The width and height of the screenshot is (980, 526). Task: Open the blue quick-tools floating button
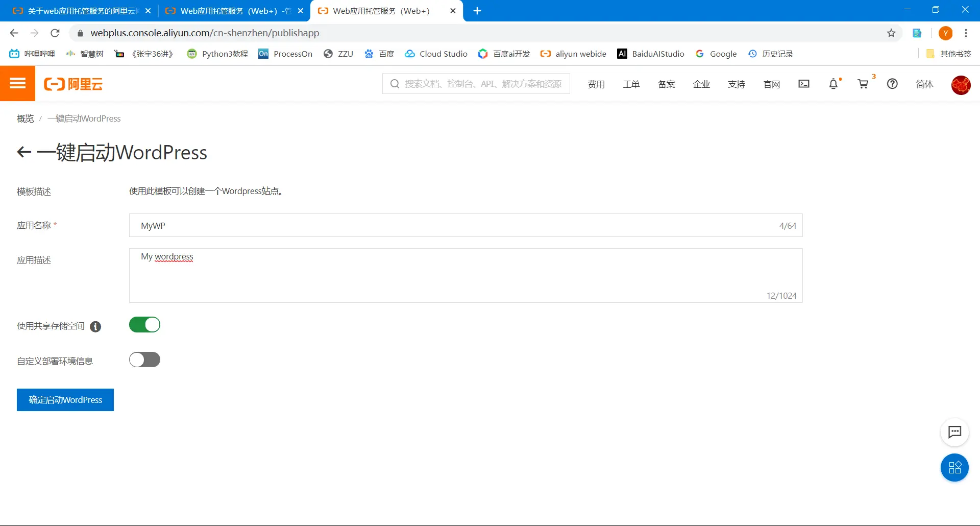[954, 467]
